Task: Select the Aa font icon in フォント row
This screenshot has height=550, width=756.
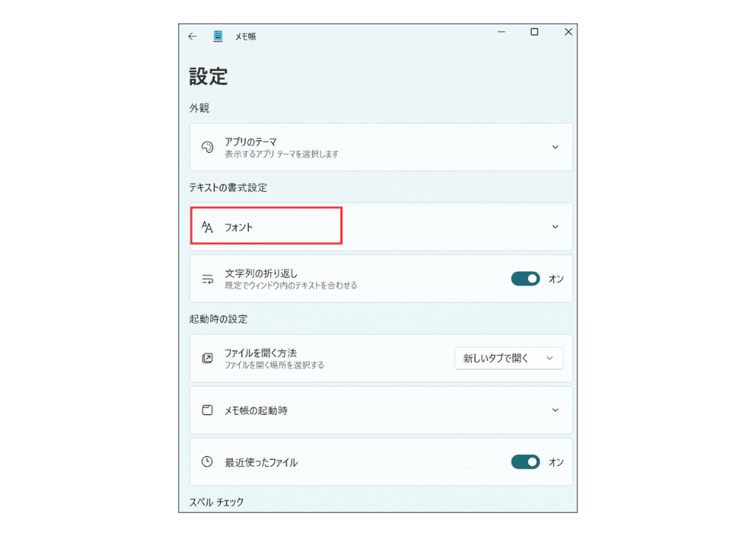Action: pyautogui.click(x=207, y=227)
